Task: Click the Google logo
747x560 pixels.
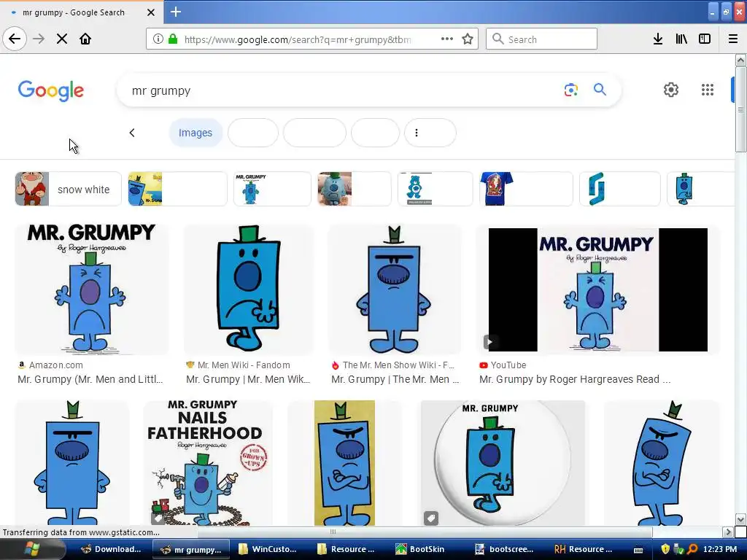Action: point(51,90)
